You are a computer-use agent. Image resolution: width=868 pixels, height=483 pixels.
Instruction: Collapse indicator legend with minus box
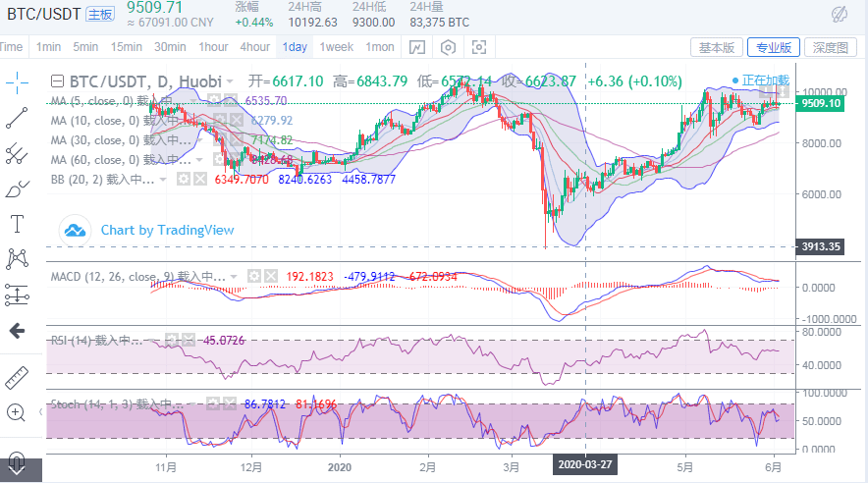click(57, 81)
